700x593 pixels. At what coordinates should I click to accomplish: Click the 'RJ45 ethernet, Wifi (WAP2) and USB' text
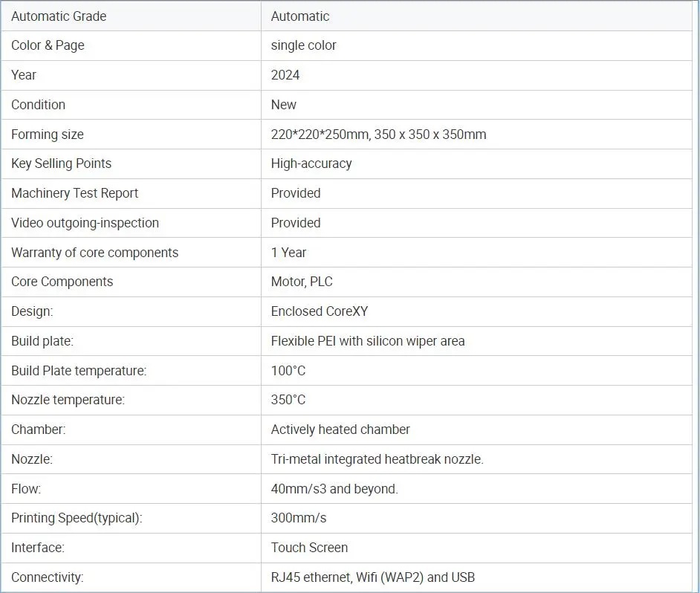[x=373, y=577]
